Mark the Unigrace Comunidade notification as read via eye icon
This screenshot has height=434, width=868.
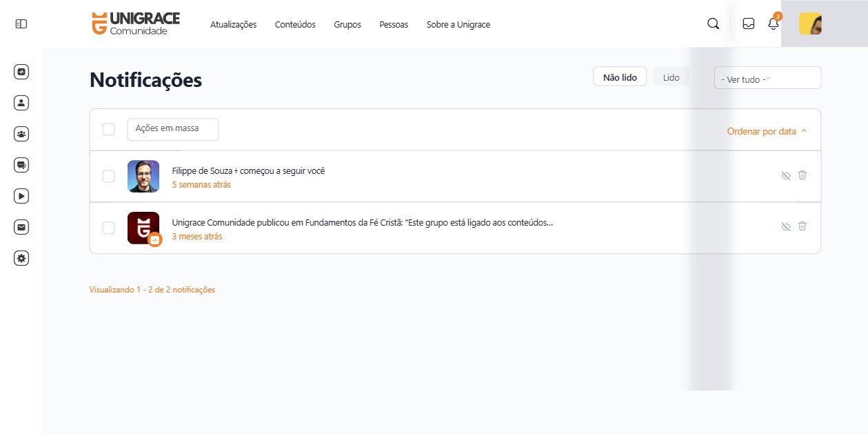tap(785, 227)
